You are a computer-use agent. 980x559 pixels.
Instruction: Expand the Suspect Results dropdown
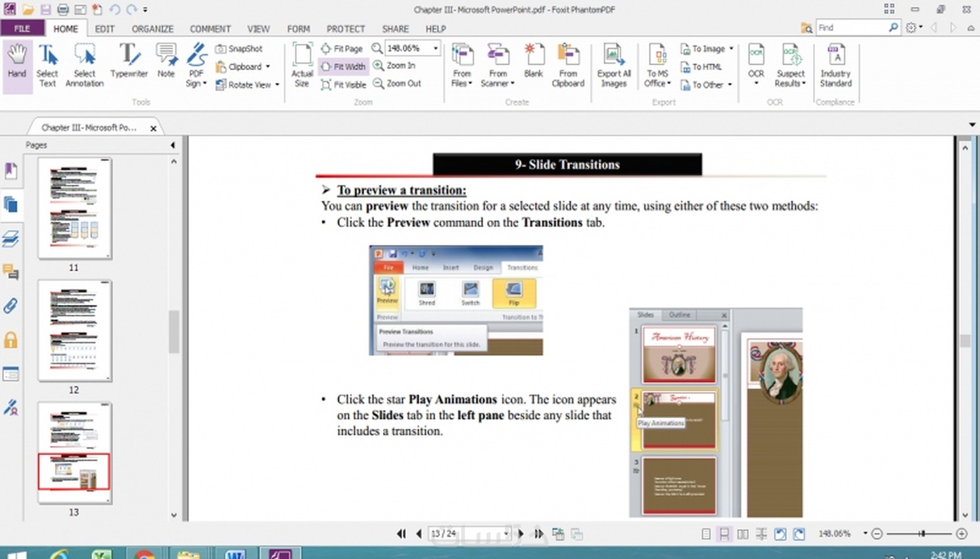790,65
